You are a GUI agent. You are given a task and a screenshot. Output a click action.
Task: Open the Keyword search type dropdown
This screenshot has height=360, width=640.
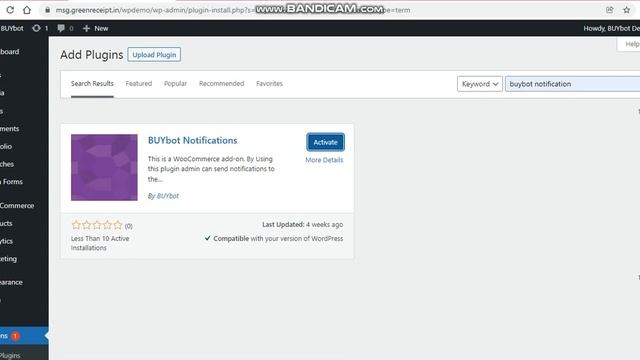[480, 84]
